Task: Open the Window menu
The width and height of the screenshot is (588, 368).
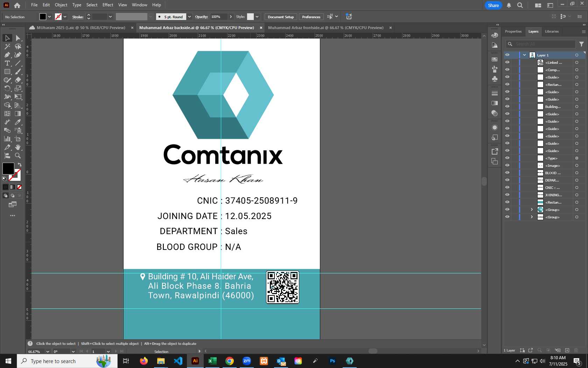Action: [140, 5]
